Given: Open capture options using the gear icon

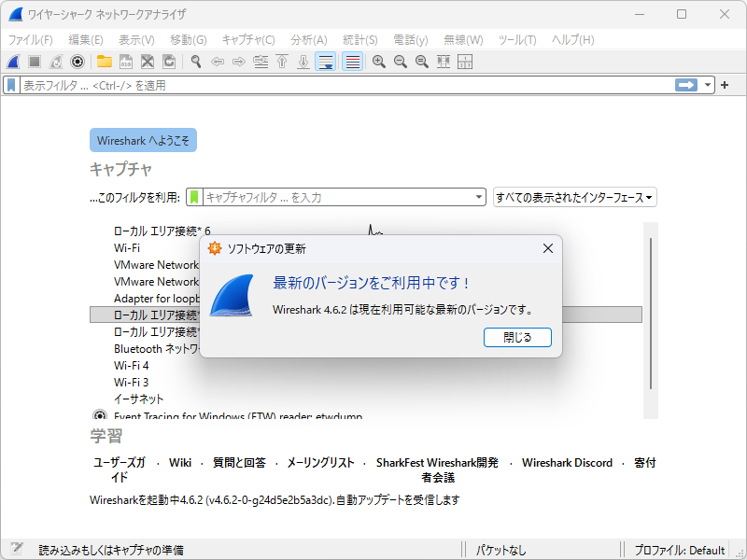Looking at the screenshot, I should point(75,62).
